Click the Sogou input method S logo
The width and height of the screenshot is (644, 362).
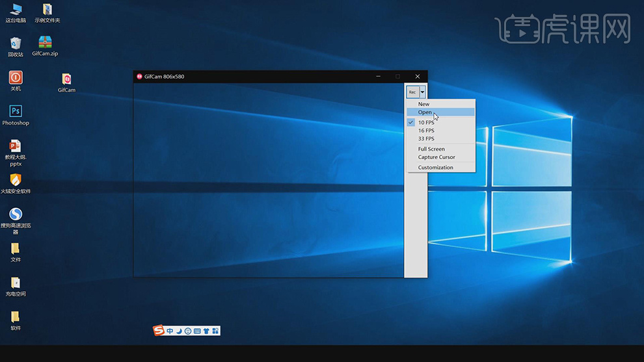point(159,331)
